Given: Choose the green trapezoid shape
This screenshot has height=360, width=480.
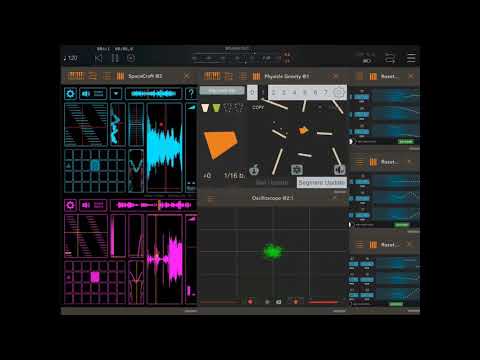Looking at the screenshot, I should pyautogui.click(x=216, y=108).
